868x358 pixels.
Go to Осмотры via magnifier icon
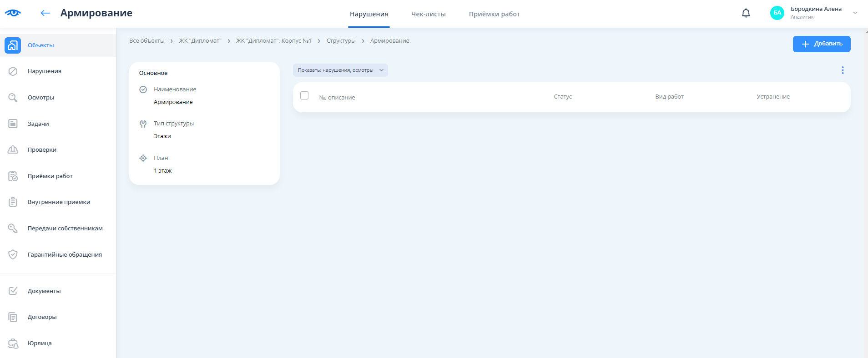(13, 98)
